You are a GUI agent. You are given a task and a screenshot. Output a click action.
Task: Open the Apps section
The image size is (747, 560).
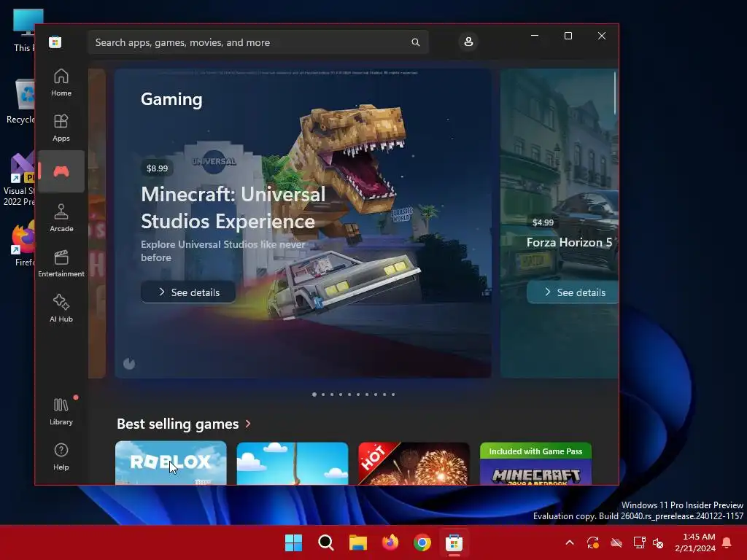[x=61, y=128]
